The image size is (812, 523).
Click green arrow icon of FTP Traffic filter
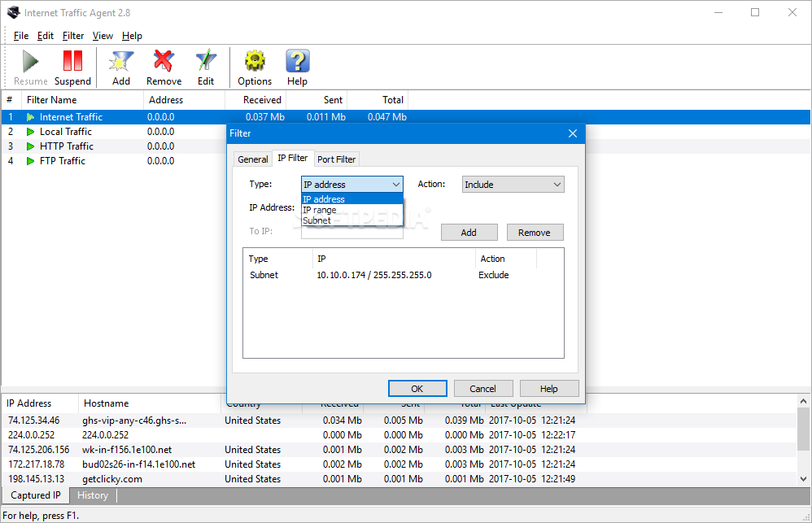pyautogui.click(x=31, y=161)
